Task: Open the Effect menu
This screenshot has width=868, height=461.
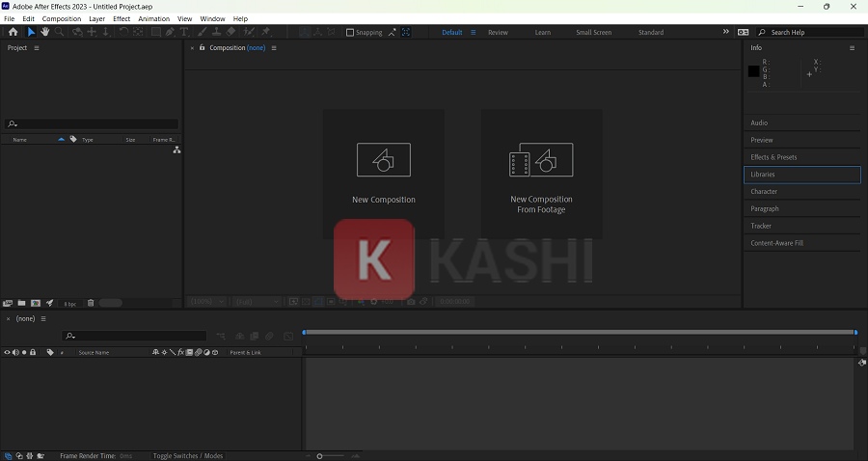Action: 122,19
